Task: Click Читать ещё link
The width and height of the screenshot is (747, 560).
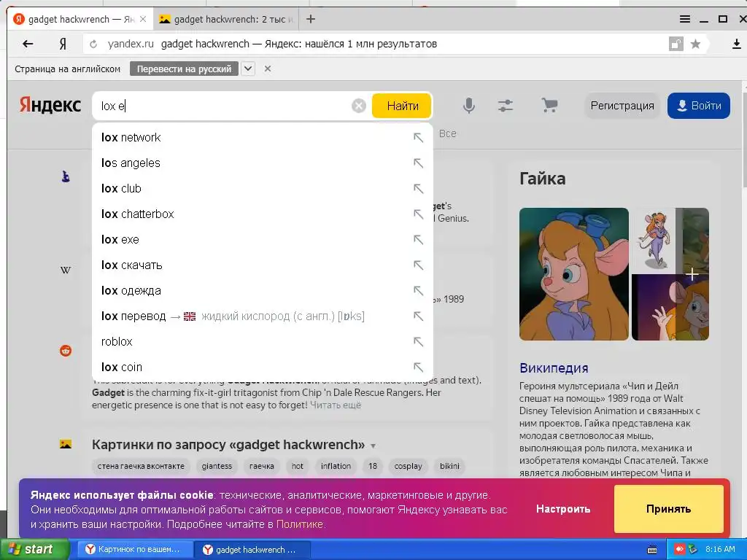Action: click(336, 405)
